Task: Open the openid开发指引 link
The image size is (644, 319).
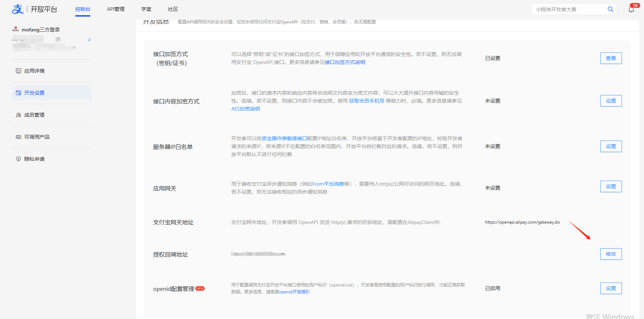Action: click(x=294, y=292)
